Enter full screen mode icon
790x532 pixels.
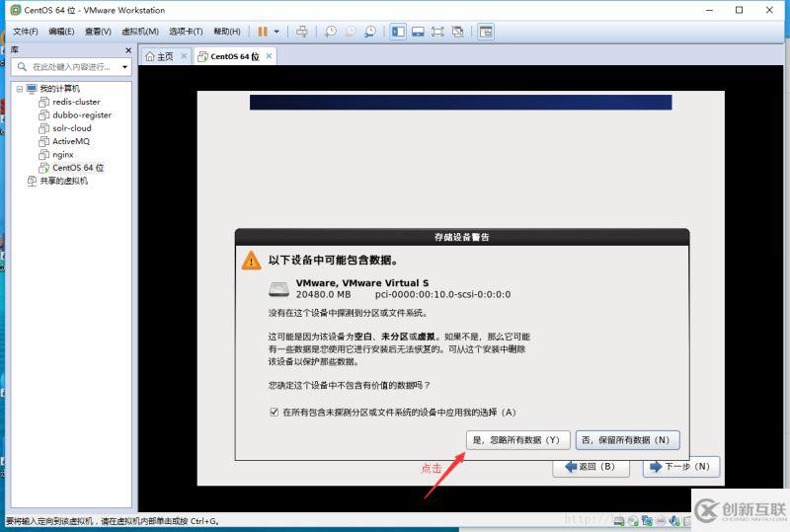tap(437, 32)
